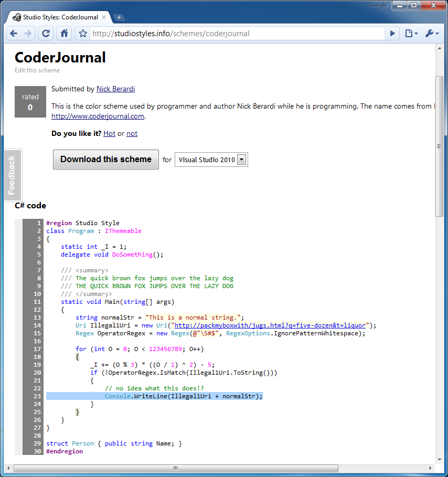Click the Google logo in the corner
Screen dimensions: 448x477
377,5
